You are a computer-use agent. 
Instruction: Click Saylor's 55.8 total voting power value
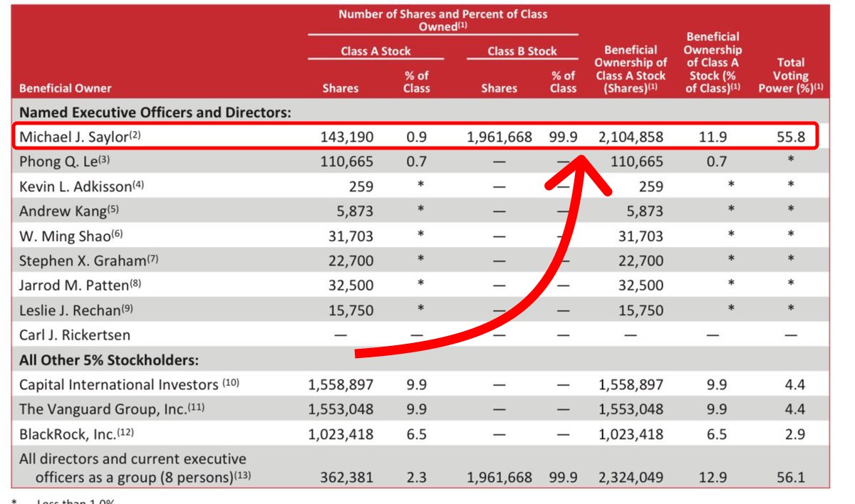790,137
